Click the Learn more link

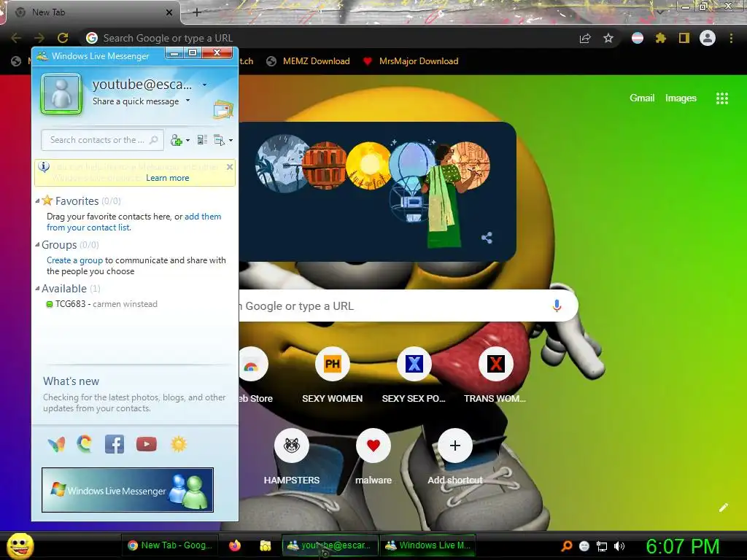(x=167, y=178)
